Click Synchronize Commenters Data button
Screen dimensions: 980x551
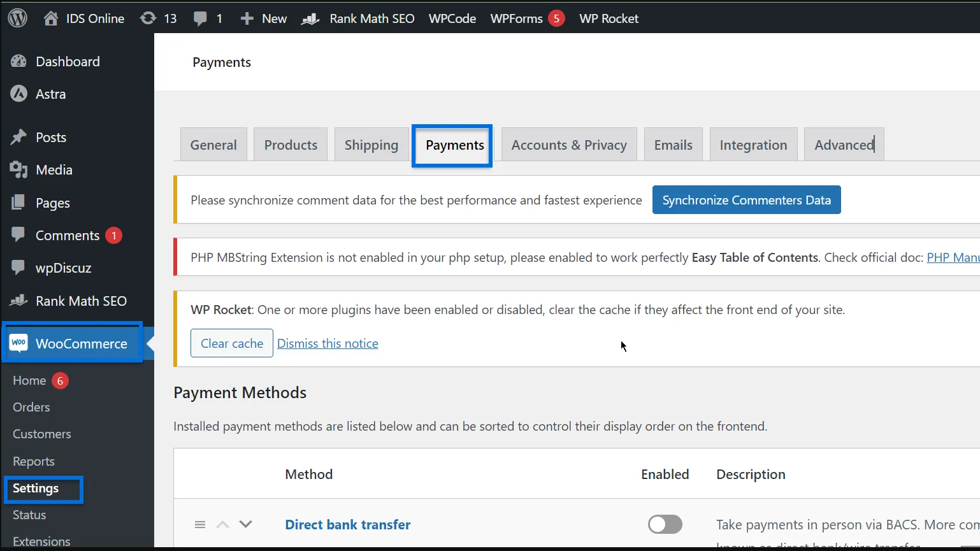coord(746,200)
